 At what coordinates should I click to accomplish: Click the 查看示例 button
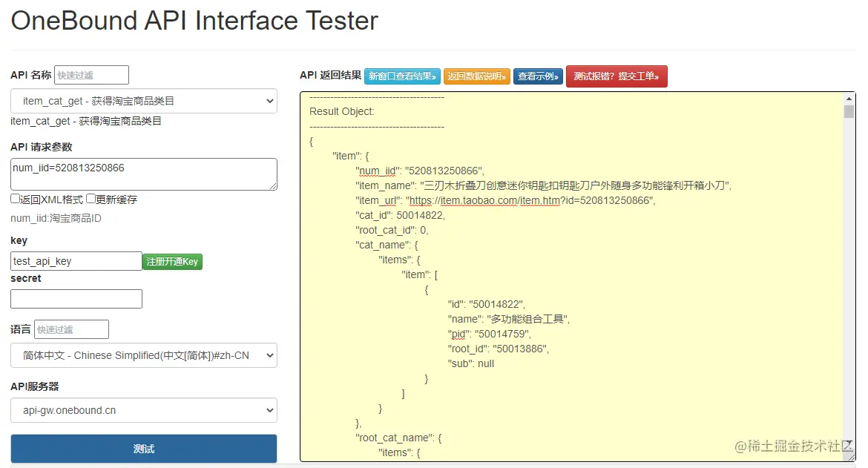point(538,76)
